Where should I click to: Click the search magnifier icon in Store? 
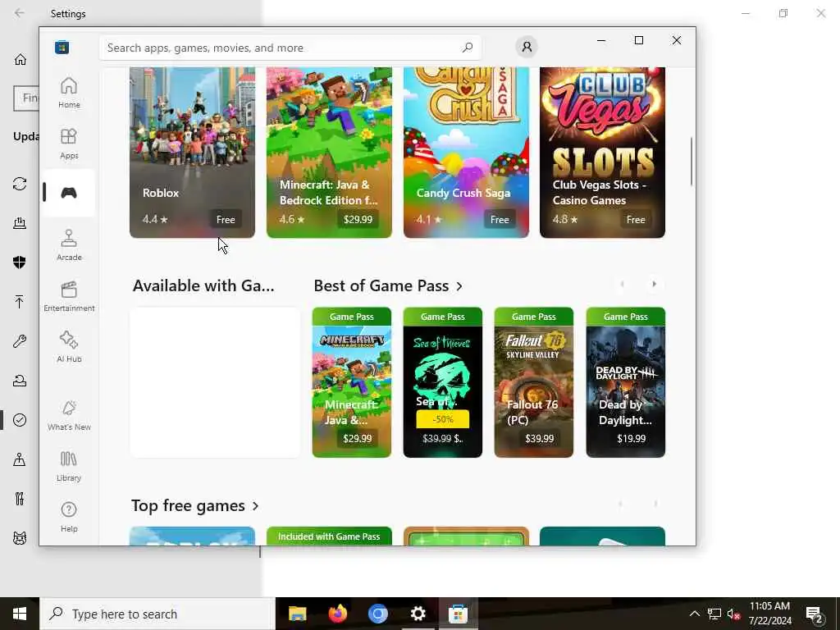467,48
